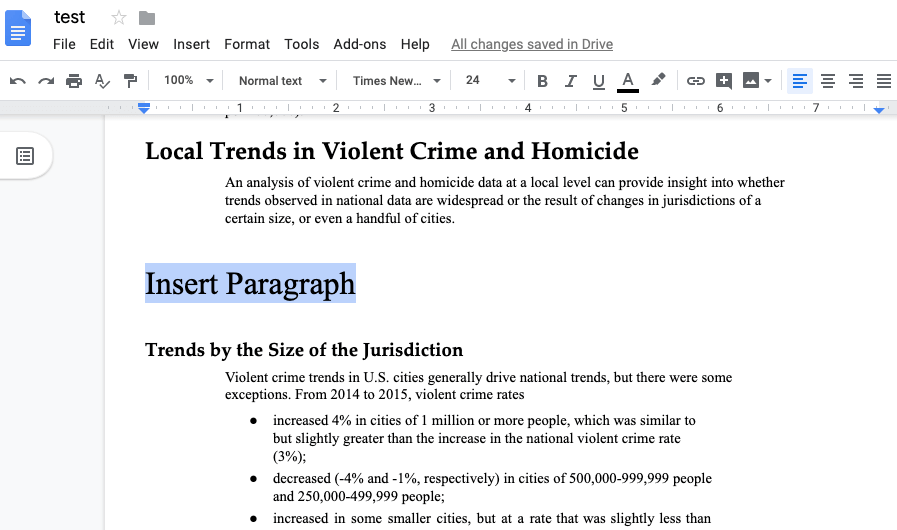
Task: Open the Times New font dropdown
Action: [x=396, y=81]
